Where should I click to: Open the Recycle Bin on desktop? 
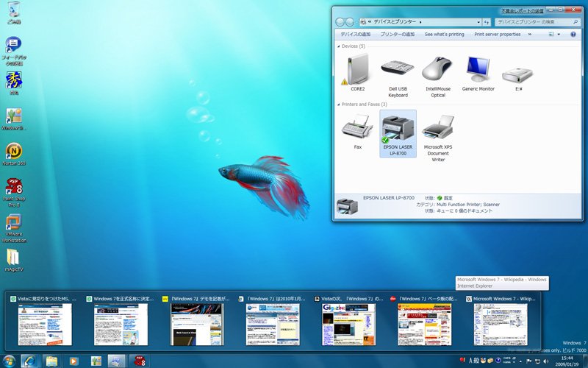click(14, 13)
